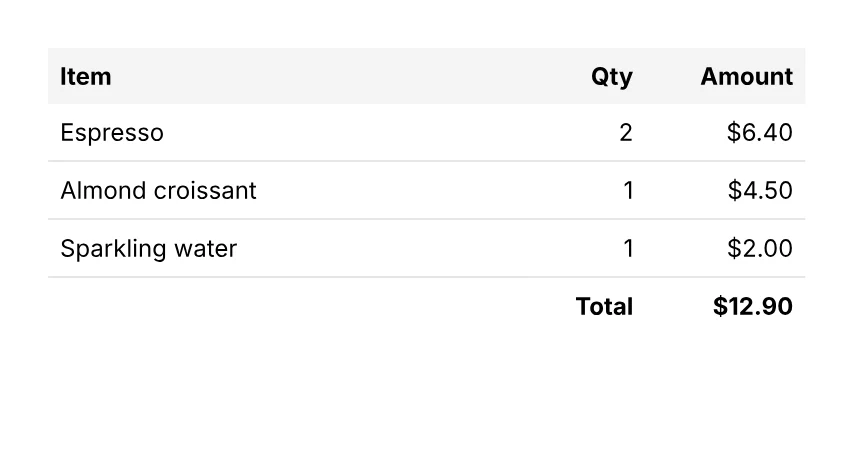The width and height of the screenshot is (854, 454).
Task: Click the Espresso quantity value 2
Action: 626,133
